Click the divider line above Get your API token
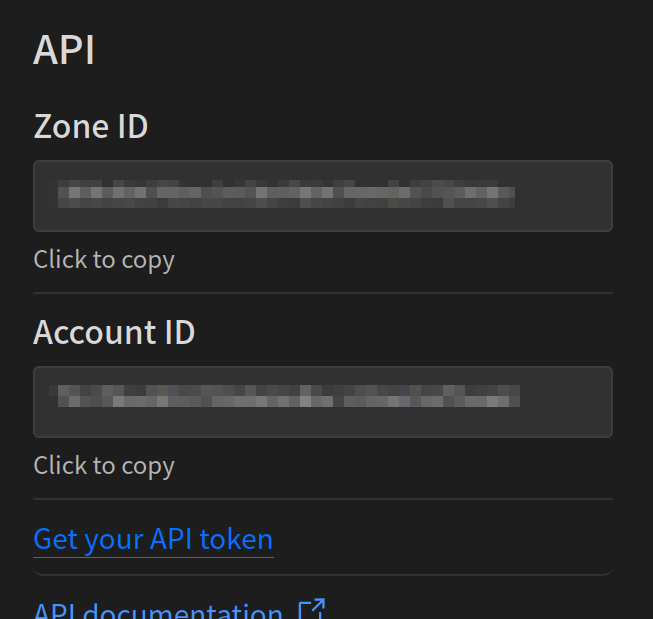This screenshot has height=619, width=653. click(x=323, y=499)
